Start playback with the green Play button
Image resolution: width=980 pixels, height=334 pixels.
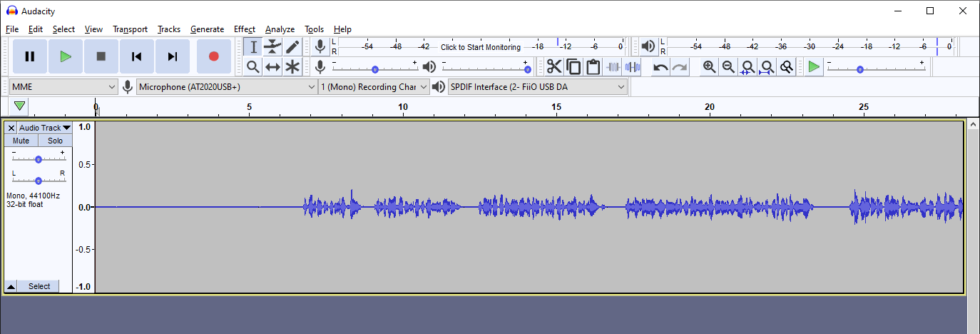pyautogui.click(x=66, y=56)
